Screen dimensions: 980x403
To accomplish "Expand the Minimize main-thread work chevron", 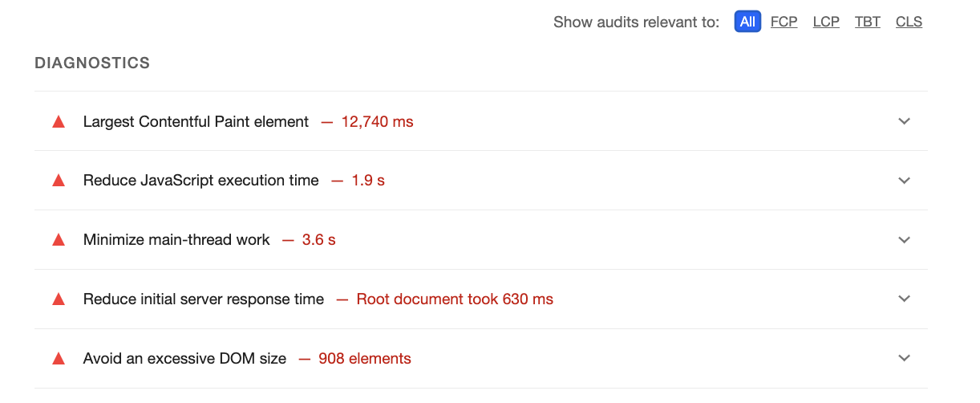I will pyautogui.click(x=905, y=240).
